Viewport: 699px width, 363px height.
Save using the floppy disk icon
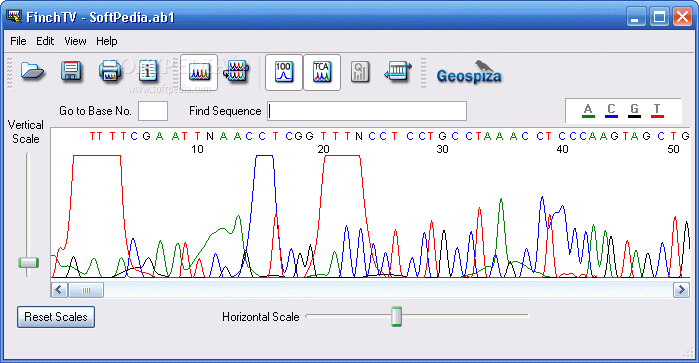[71, 71]
